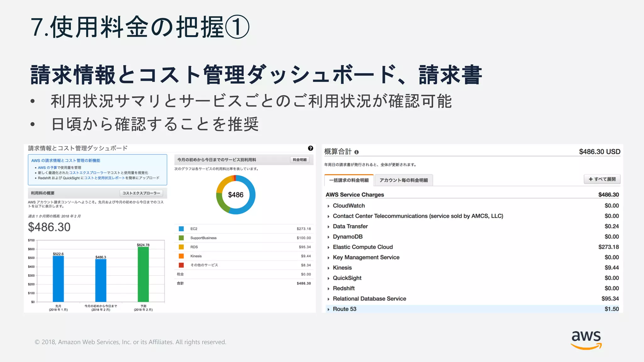Expand the Kinesis charges row
This screenshot has width=644, height=362.
pyautogui.click(x=328, y=268)
